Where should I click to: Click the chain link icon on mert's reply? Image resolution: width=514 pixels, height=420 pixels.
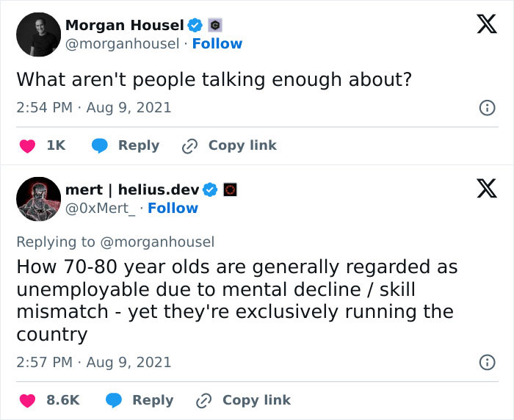204,400
